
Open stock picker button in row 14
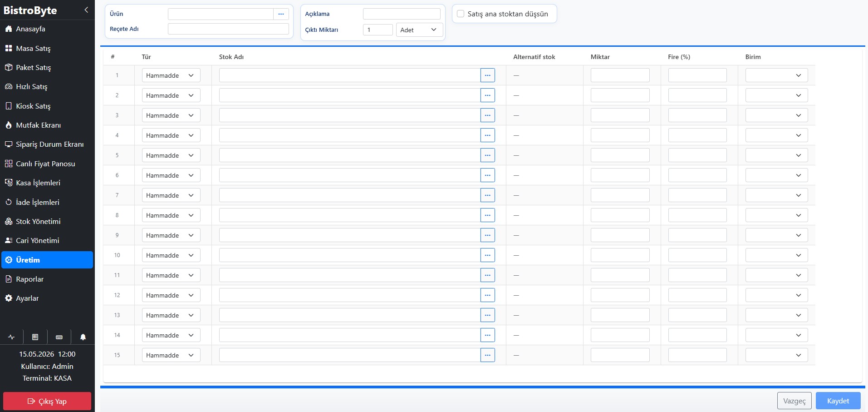tap(487, 335)
